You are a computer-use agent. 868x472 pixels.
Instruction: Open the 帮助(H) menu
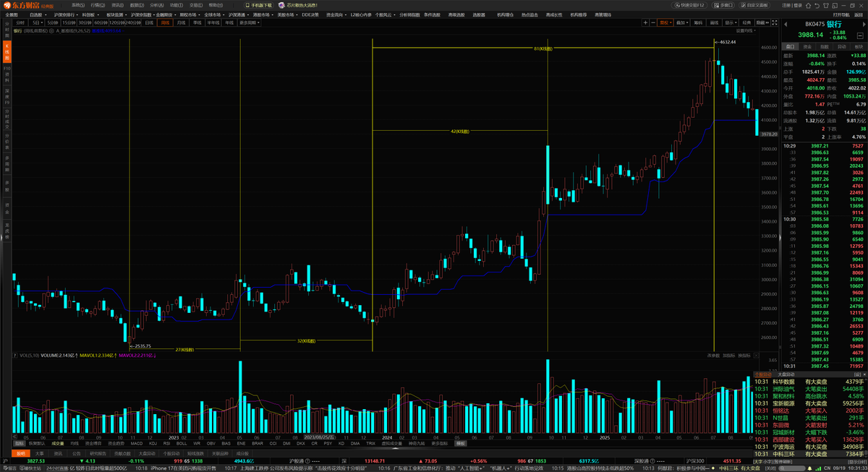pyautogui.click(x=216, y=5)
